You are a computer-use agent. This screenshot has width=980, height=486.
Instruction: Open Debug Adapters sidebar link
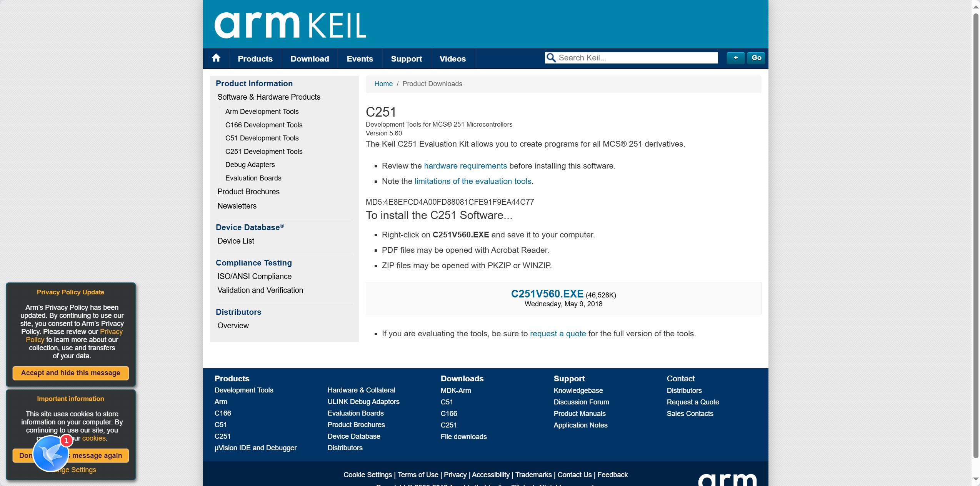tap(250, 165)
